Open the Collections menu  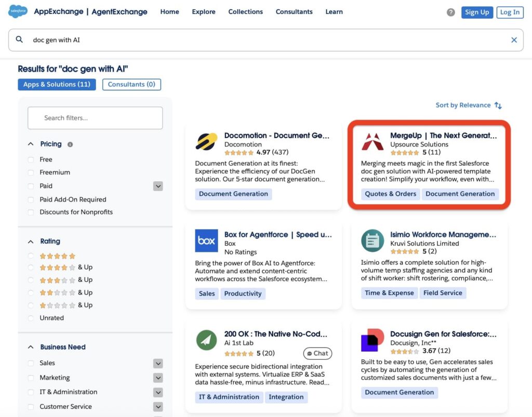[x=245, y=11]
